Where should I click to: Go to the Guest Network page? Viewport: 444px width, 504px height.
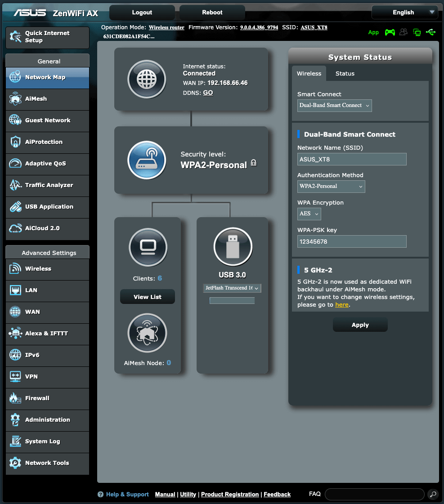tap(47, 120)
